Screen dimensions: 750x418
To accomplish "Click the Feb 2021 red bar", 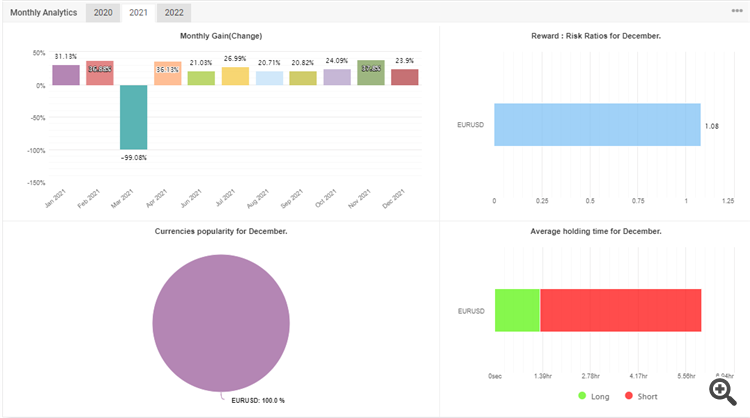I will (99, 73).
